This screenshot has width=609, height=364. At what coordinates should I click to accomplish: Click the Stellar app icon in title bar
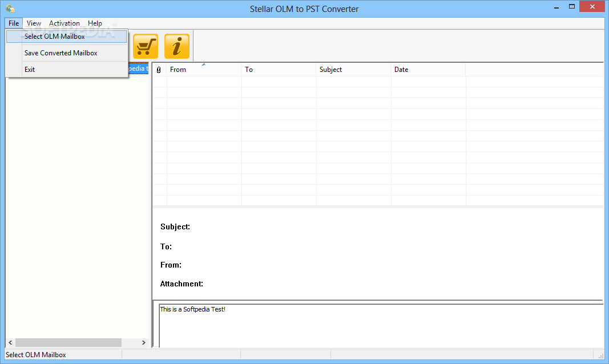[x=10, y=8]
